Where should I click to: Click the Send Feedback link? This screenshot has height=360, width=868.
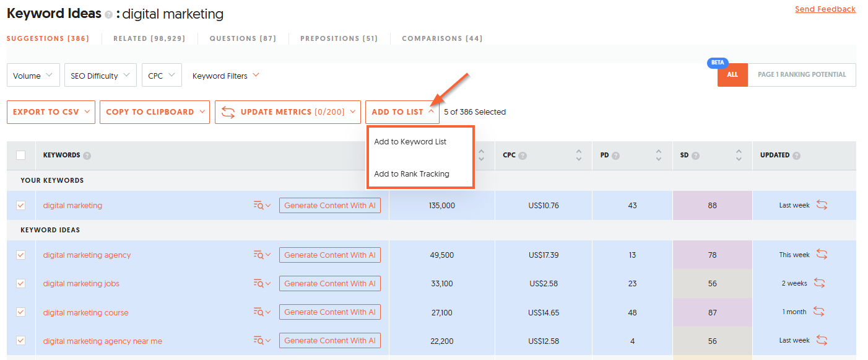[x=825, y=9]
